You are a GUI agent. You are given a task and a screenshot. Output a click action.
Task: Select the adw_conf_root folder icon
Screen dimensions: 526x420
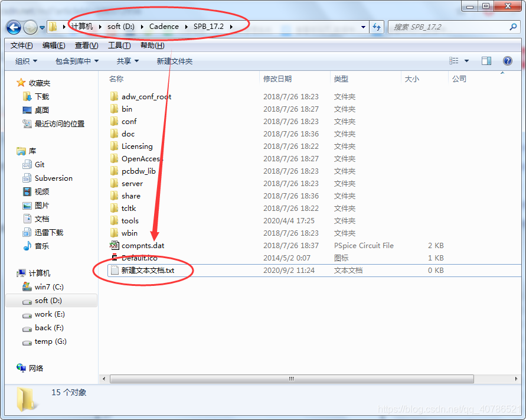114,97
